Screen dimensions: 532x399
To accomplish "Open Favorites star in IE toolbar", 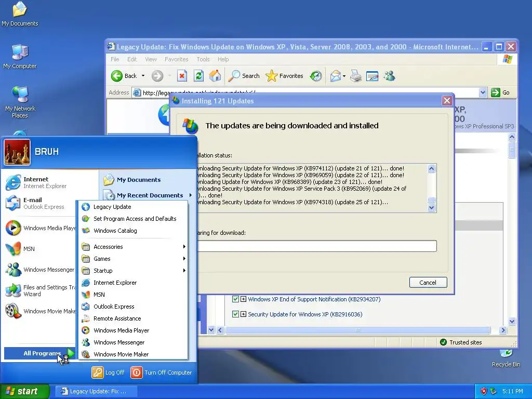I will [284, 76].
